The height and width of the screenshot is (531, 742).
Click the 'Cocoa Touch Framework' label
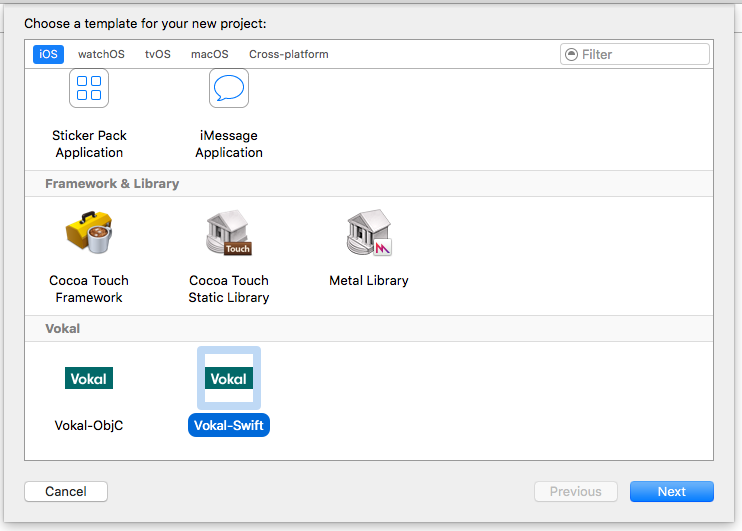[x=89, y=289]
